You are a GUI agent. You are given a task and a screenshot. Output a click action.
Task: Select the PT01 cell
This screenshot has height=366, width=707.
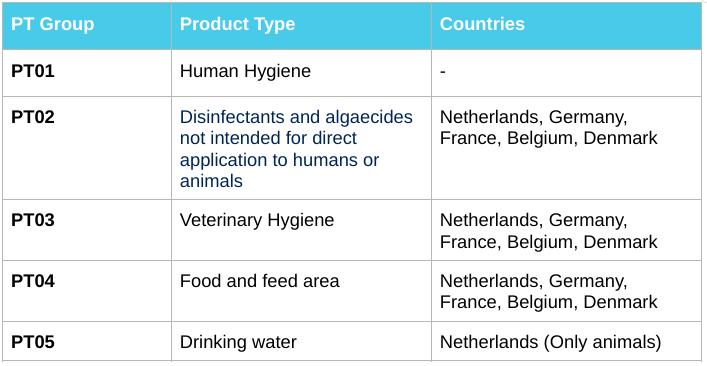[x=87, y=73]
